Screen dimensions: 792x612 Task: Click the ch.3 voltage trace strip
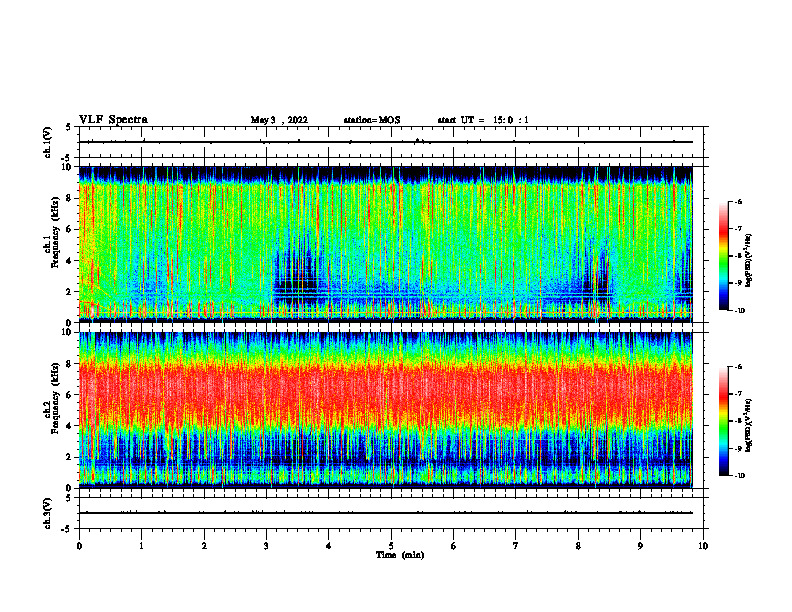(393, 513)
